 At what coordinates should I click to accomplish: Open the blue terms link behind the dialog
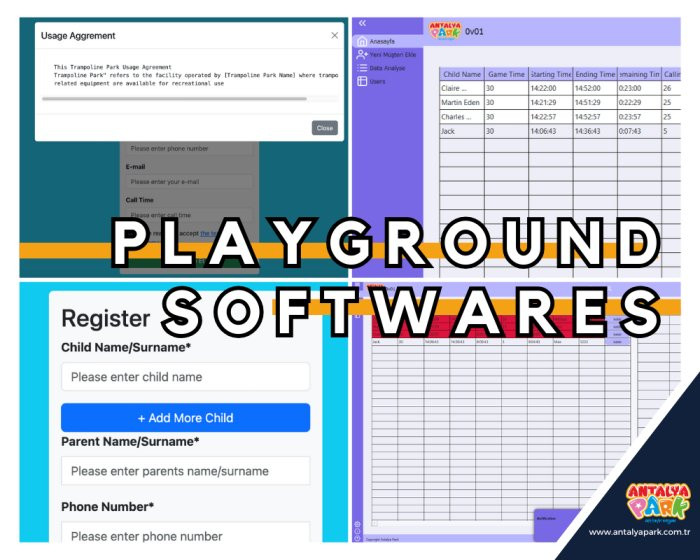pyautogui.click(x=208, y=234)
